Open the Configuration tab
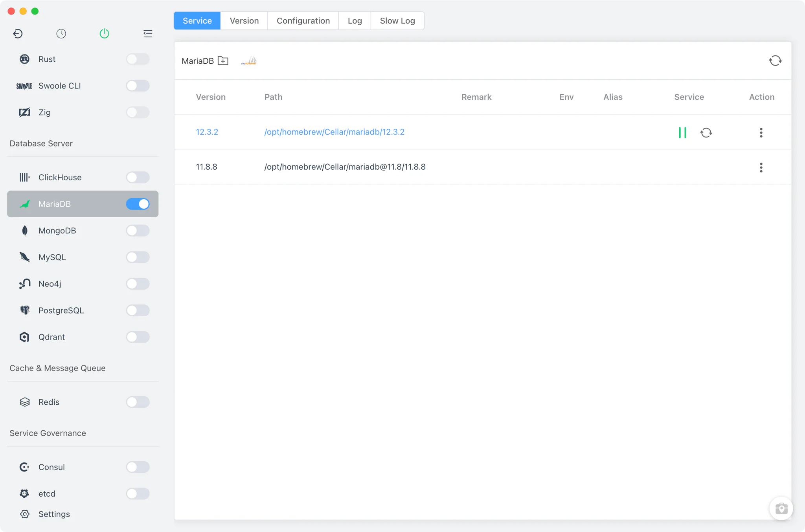 pos(303,21)
